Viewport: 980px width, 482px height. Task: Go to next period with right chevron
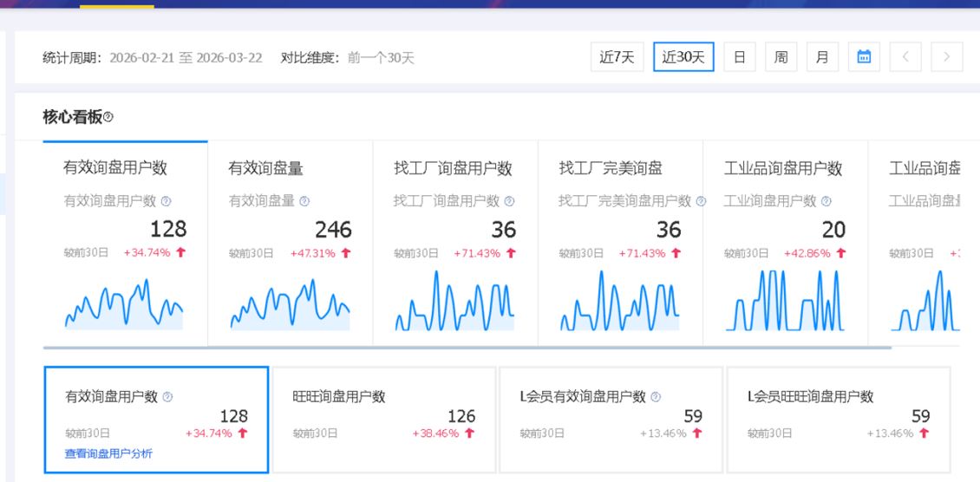point(946,57)
